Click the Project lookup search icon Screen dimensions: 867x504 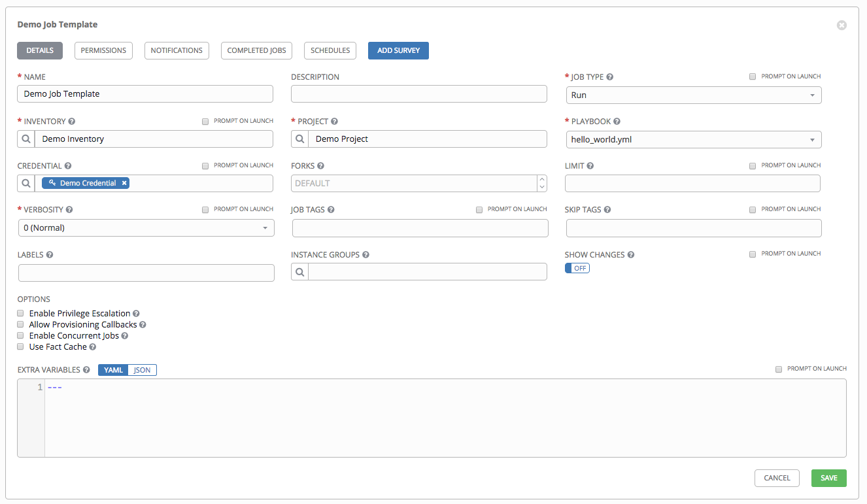point(299,139)
